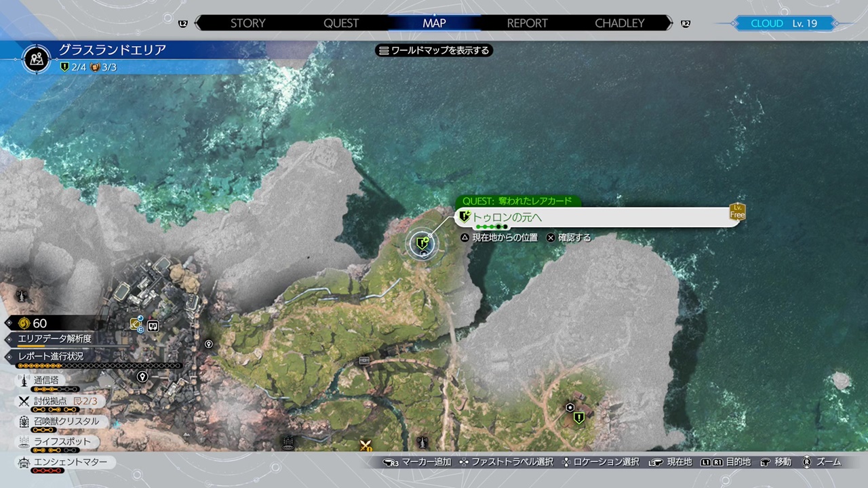Select the shop speech-bubble icon in town
Image resolution: width=868 pixels, height=488 pixels.
[x=153, y=326]
